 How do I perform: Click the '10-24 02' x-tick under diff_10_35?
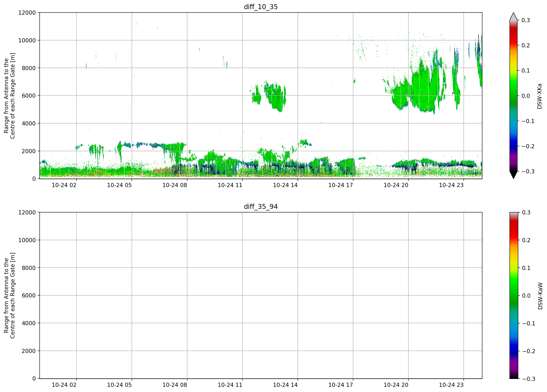pyautogui.click(x=64, y=185)
